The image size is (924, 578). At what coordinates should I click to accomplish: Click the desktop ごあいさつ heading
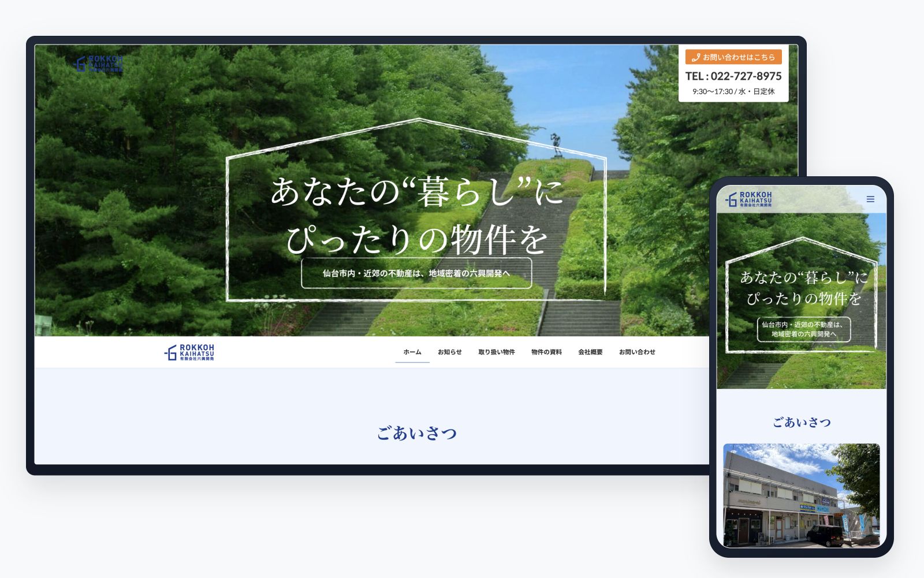417,433
